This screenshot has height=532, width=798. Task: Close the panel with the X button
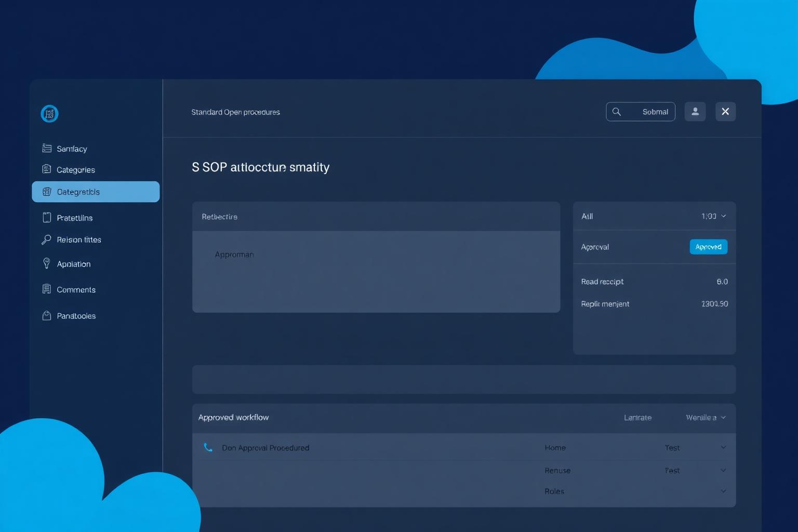click(x=725, y=112)
